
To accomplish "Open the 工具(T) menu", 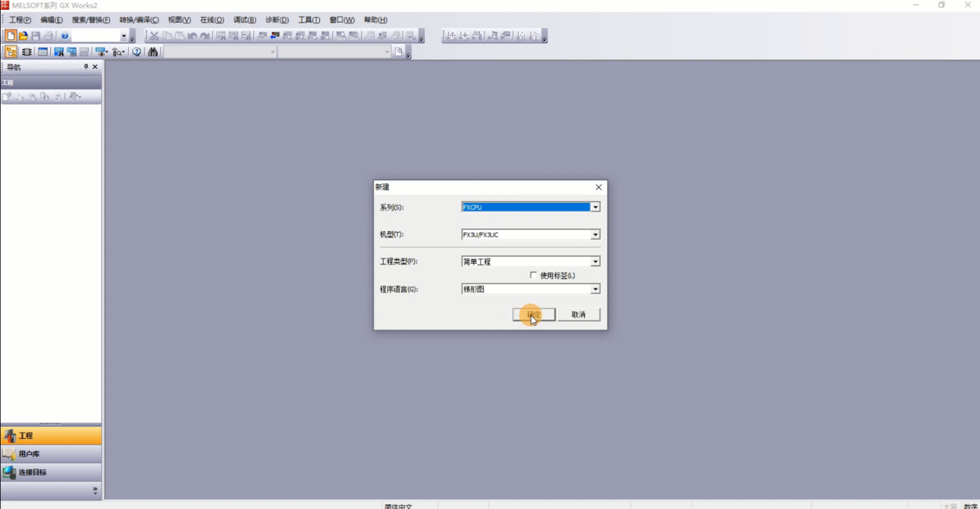I will [309, 20].
